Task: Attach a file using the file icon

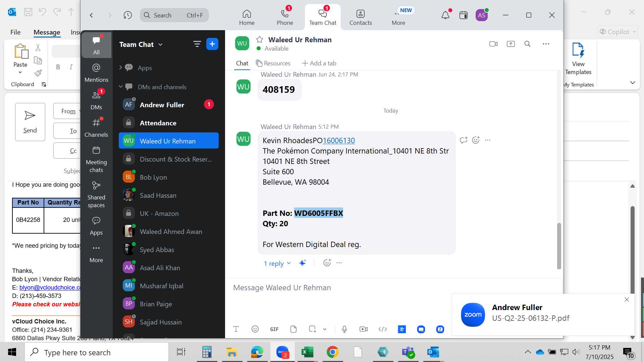Action: click(293, 329)
